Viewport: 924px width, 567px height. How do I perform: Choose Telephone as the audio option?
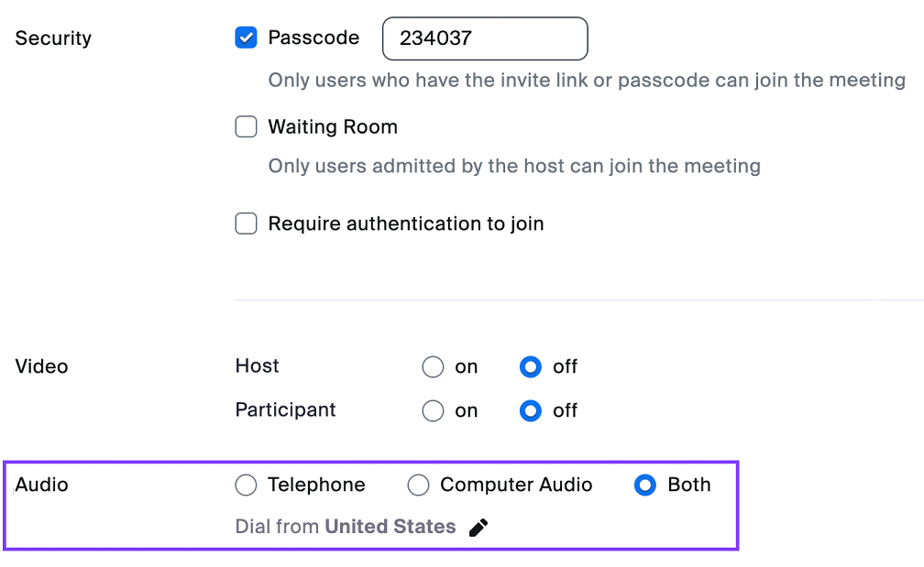click(246, 485)
